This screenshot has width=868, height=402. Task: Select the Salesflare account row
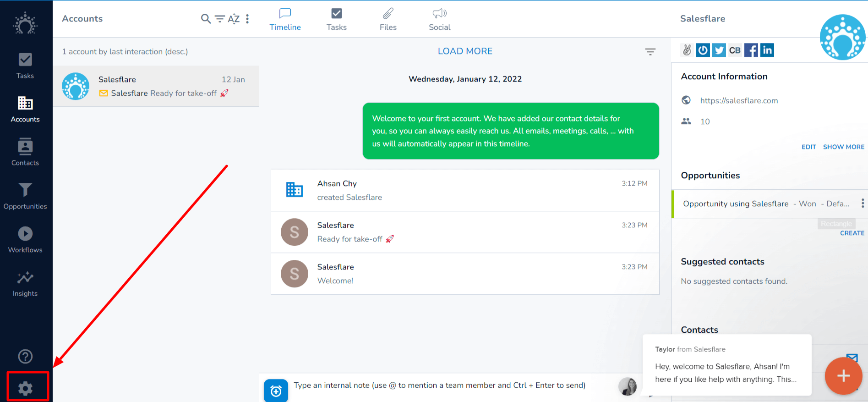pyautogui.click(x=156, y=86)
